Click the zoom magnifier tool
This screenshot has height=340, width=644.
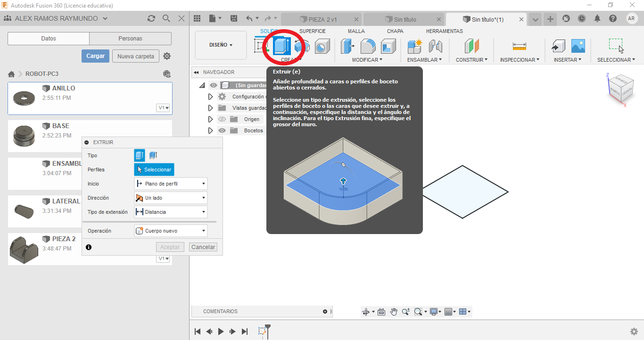[x=405, y=311]
